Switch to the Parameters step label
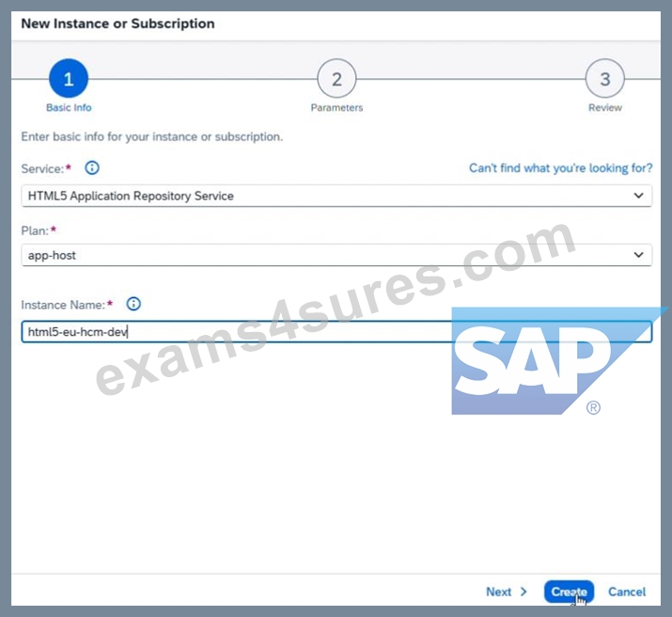Viewport: 672px width, 617px height. (336, 107)
